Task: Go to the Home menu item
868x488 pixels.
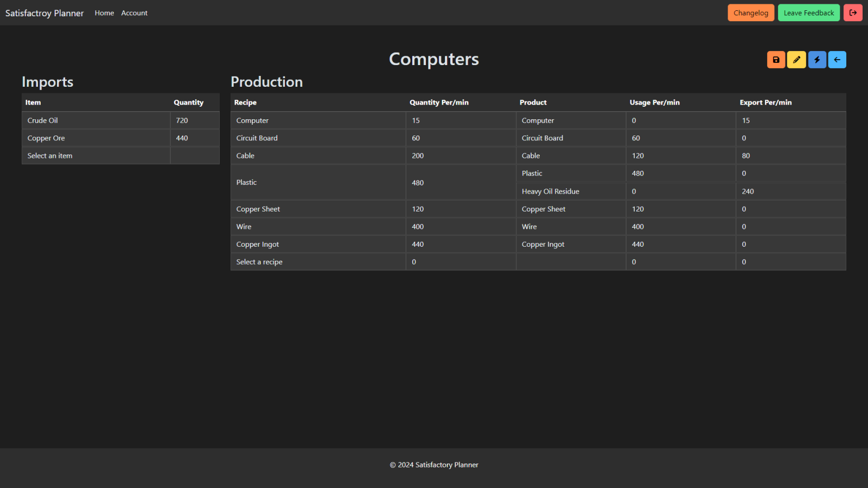Action: pyautogui.click(x=104, y=12)
